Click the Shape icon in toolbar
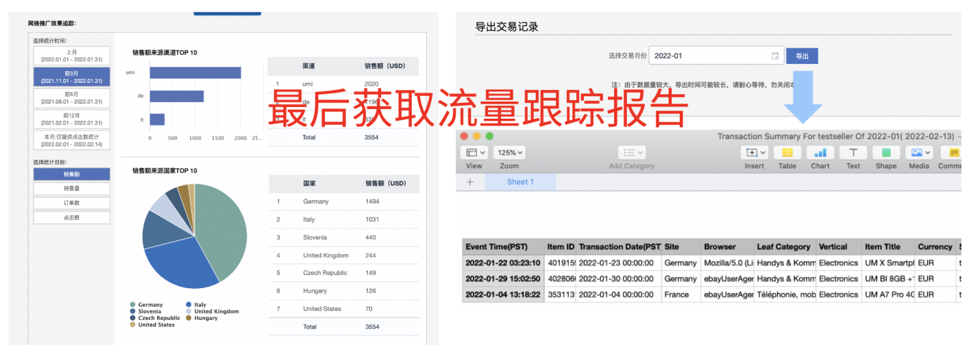The width and height of the screenshot is (980, 352). (x=885, y=153)
